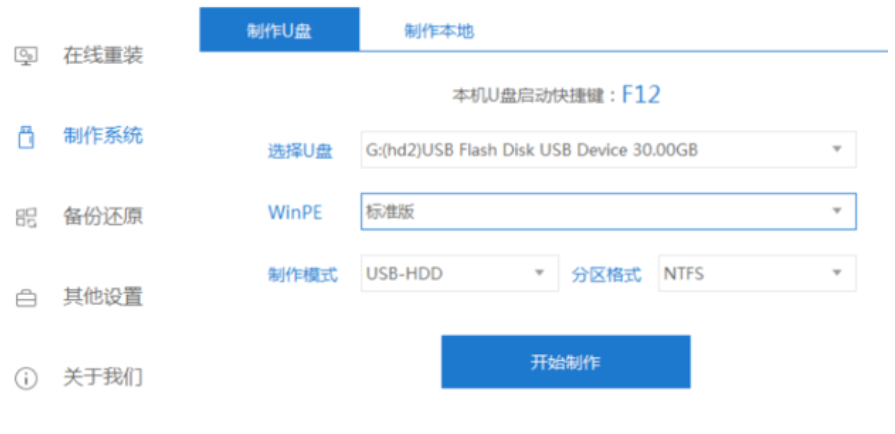Click the toolbox icon for 其他设置
This screenshot has width=895, height=434.
pyautogui.click(x=26, y=298)
